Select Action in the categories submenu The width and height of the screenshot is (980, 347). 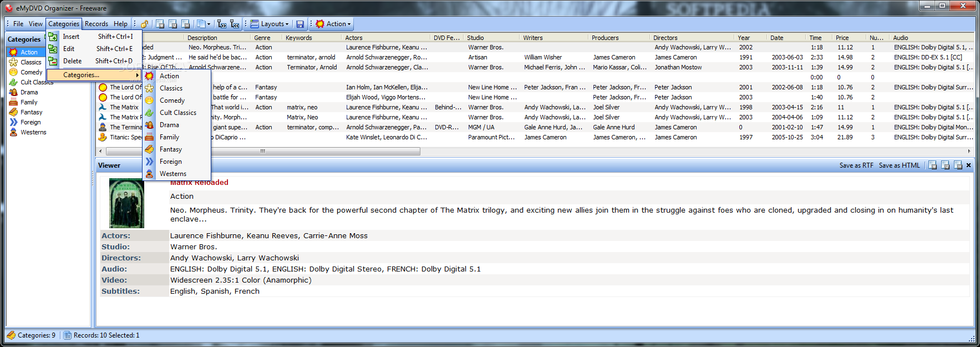click(177, 76)
